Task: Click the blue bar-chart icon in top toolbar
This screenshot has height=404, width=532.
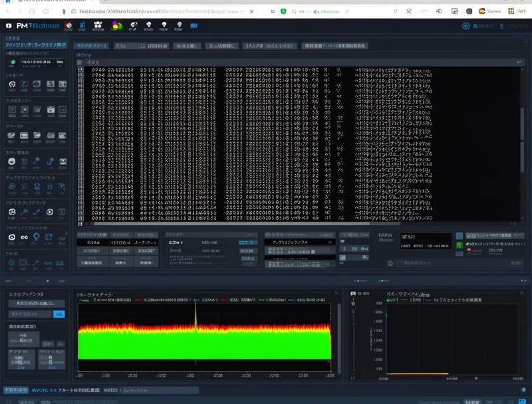Action: pos(82,25)
